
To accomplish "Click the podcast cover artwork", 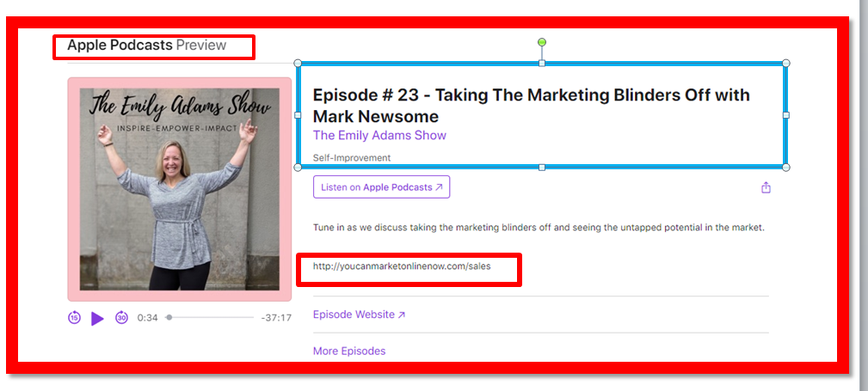I will click(180, 189).
